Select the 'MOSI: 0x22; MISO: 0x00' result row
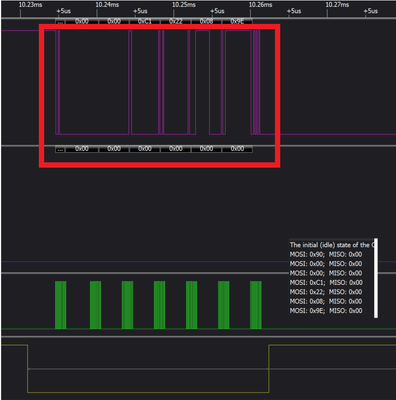 (x=326, y=292)
